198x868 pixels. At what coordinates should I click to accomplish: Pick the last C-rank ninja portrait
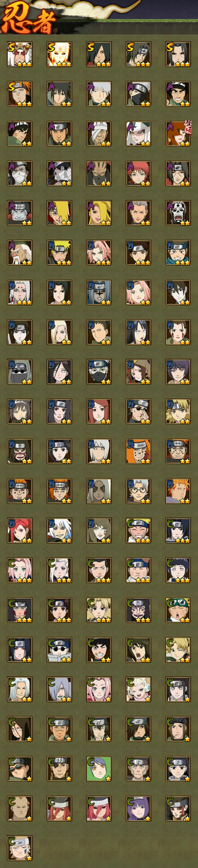point(20,849)
